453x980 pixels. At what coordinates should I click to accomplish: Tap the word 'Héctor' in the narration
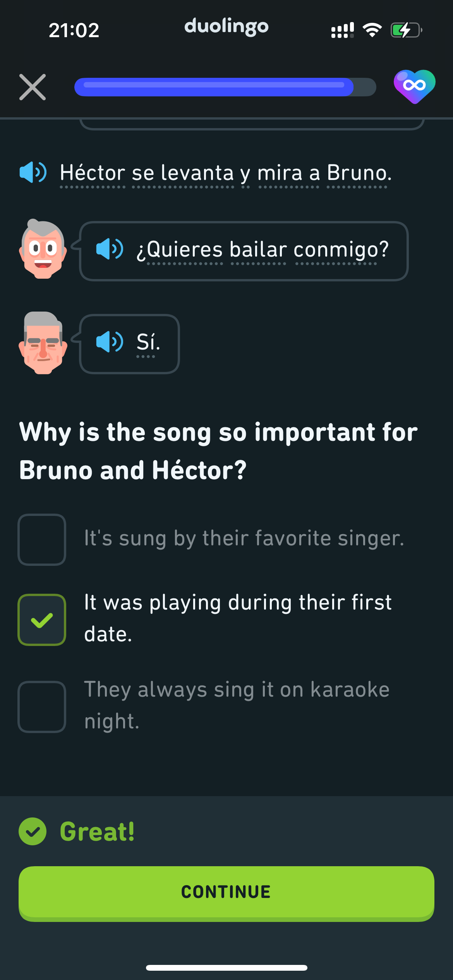(93, 173)
